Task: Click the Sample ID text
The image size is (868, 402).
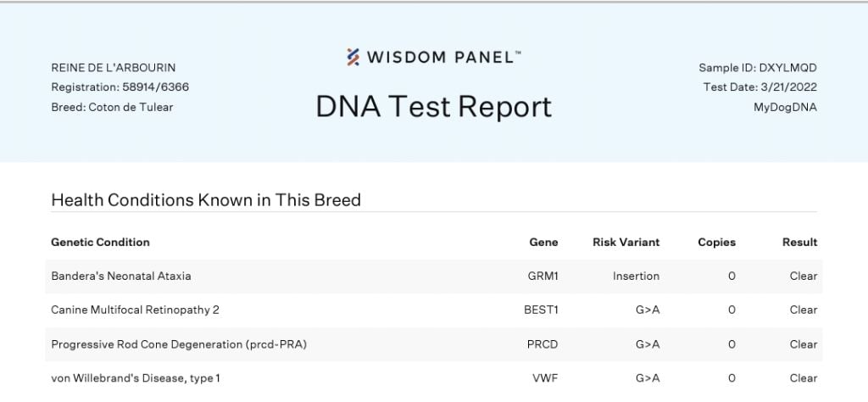Action: click(x=758, y=68)
